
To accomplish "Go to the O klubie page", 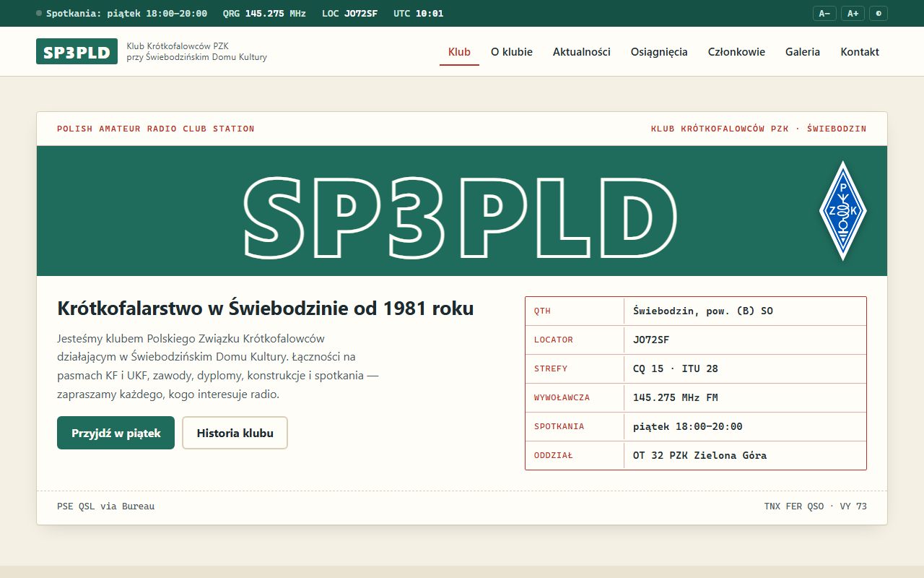I will click(x=512, y=51).
